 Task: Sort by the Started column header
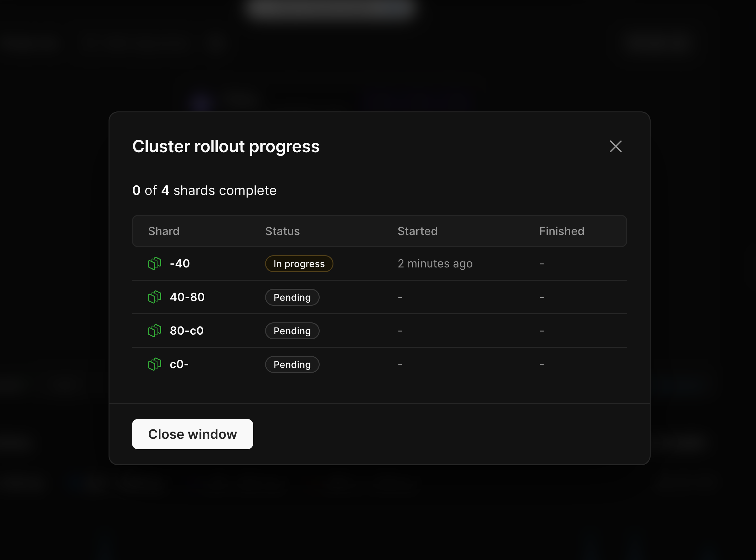(418, 231)
